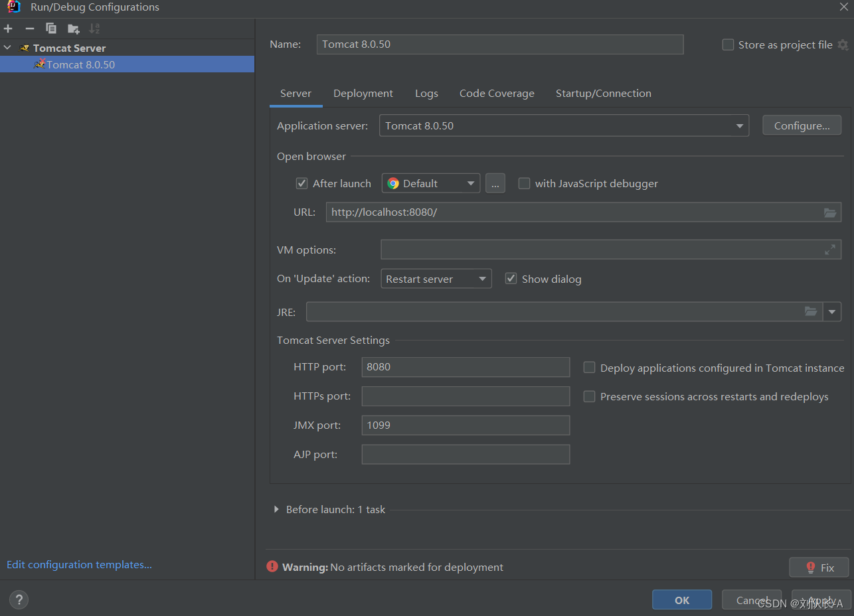Toggle the Show dialog checkbox

[x=511, y=279]
